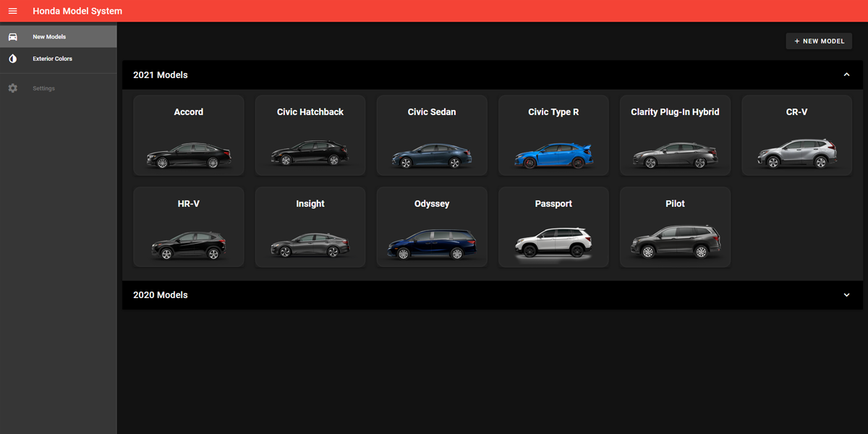The image size is (868, 434).
Task: Click the CR-V card title
Action: [796, 112]
